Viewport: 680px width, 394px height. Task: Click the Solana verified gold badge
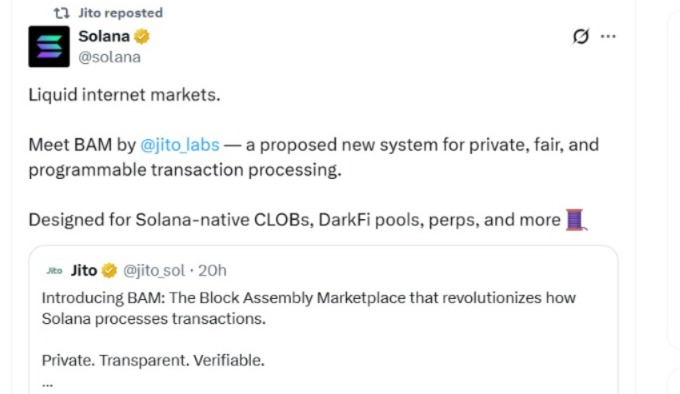pyautogui.click(x=141, y=36)
